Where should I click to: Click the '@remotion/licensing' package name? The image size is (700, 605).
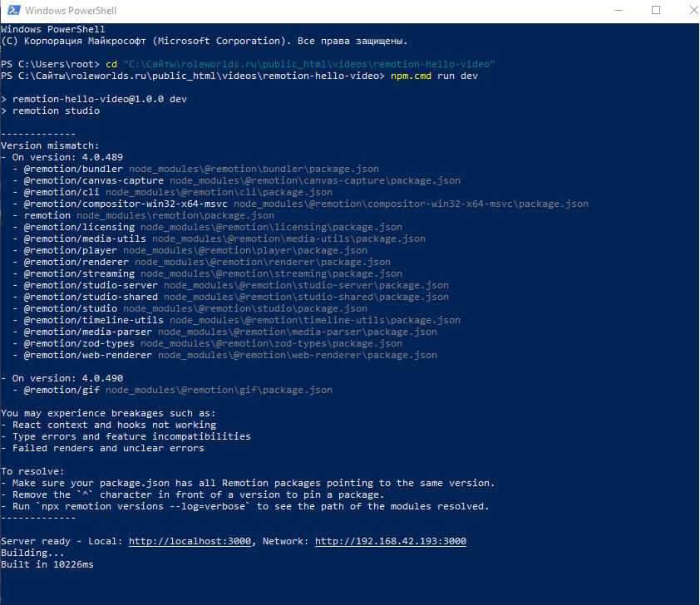coord(79,227)
